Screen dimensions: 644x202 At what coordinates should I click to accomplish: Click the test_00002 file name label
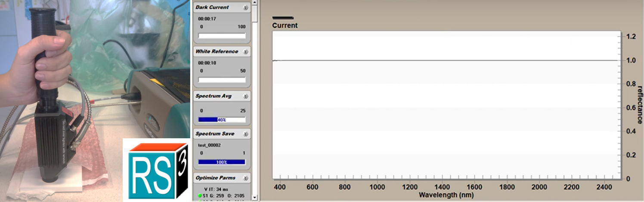209,145
